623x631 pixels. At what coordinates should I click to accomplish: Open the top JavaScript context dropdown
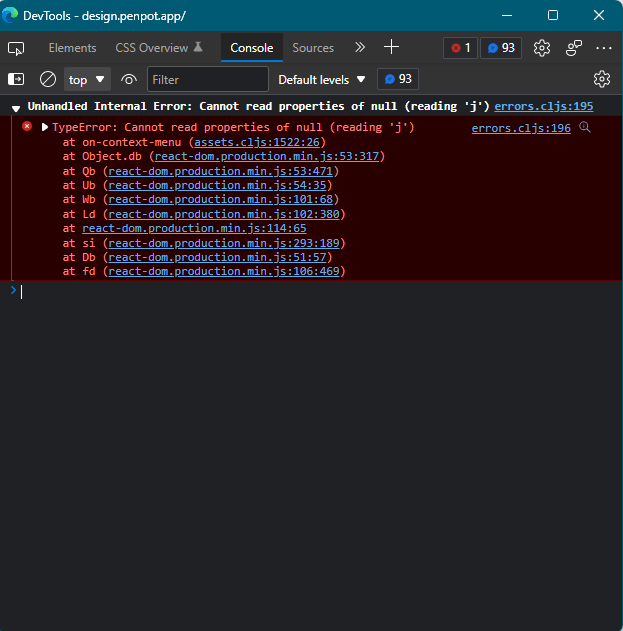(x=87, y=80)
